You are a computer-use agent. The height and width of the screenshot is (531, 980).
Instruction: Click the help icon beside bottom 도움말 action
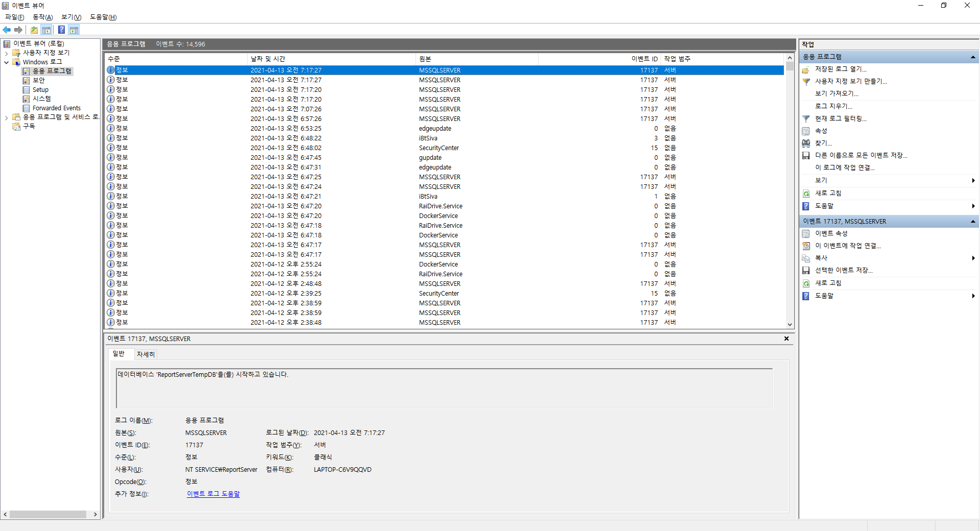coord(806,296)
